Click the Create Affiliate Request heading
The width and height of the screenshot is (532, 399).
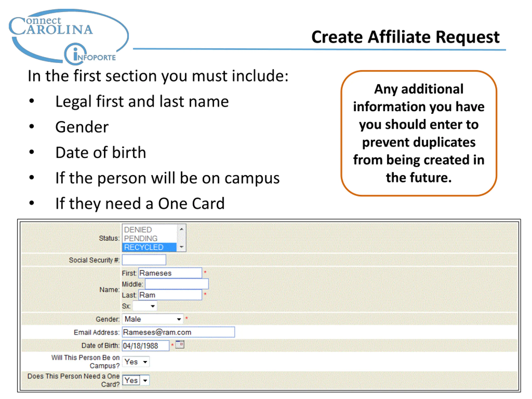(x=405, y=37)
